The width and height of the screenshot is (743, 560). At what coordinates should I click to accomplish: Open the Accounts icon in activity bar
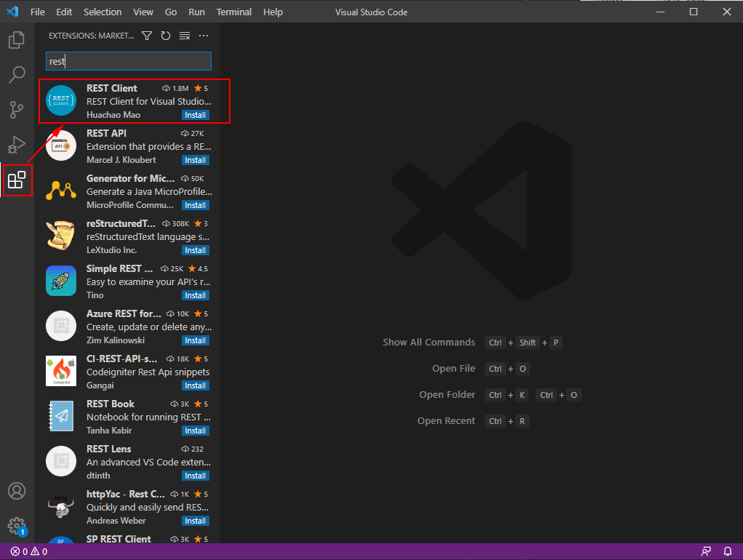click(x=17, y=491)
